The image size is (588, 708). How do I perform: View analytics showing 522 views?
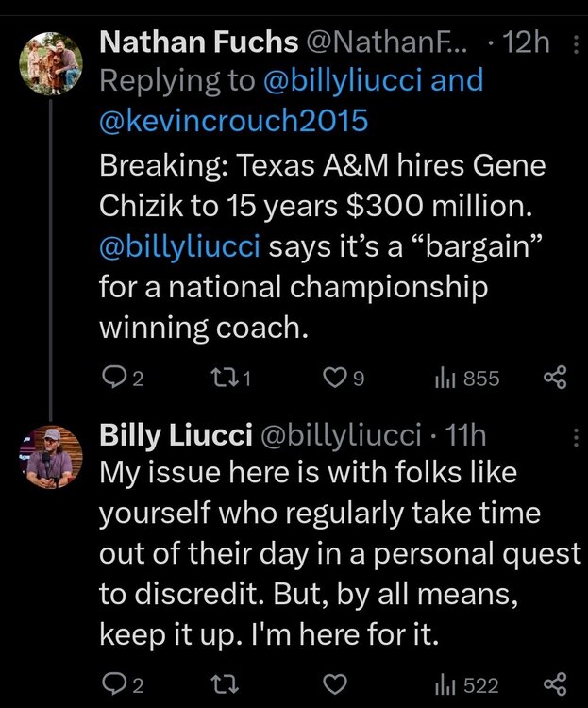point(443,683)
